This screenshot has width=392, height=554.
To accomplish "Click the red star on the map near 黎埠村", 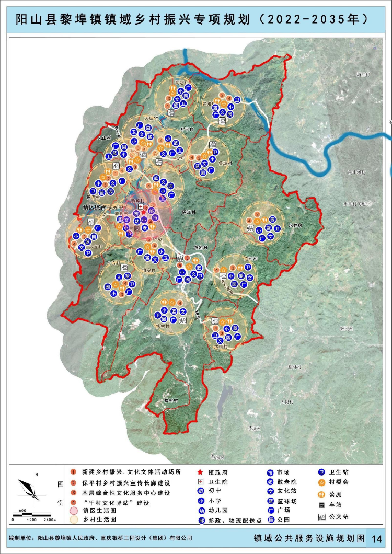I will click(x=143, y=212).
